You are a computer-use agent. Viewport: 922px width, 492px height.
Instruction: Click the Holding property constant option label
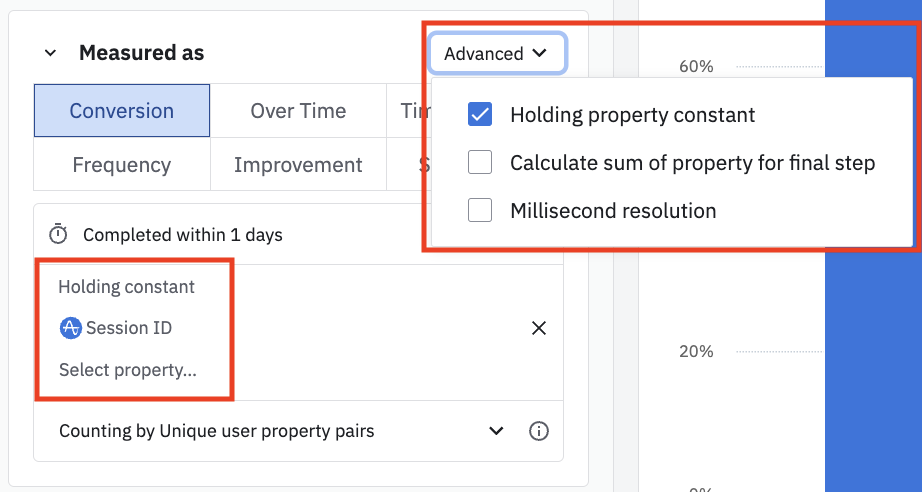(632, 114)
